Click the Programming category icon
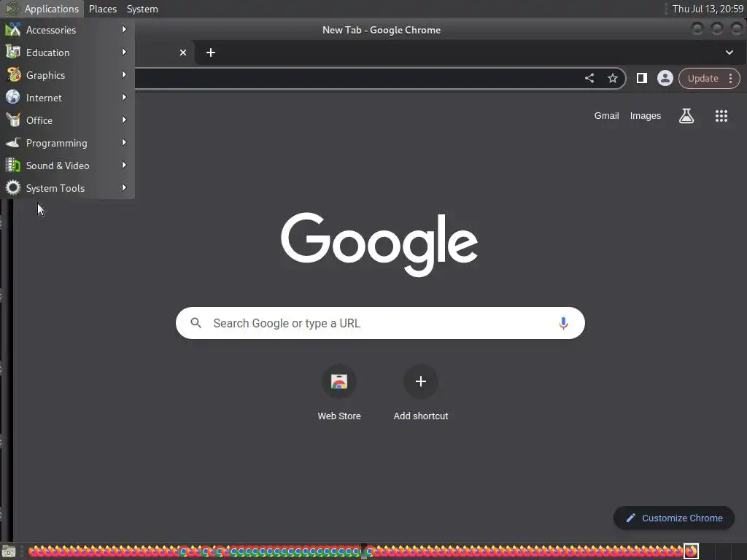The height and width of the screenshot is (560, 747). click(x=13, y=142)
